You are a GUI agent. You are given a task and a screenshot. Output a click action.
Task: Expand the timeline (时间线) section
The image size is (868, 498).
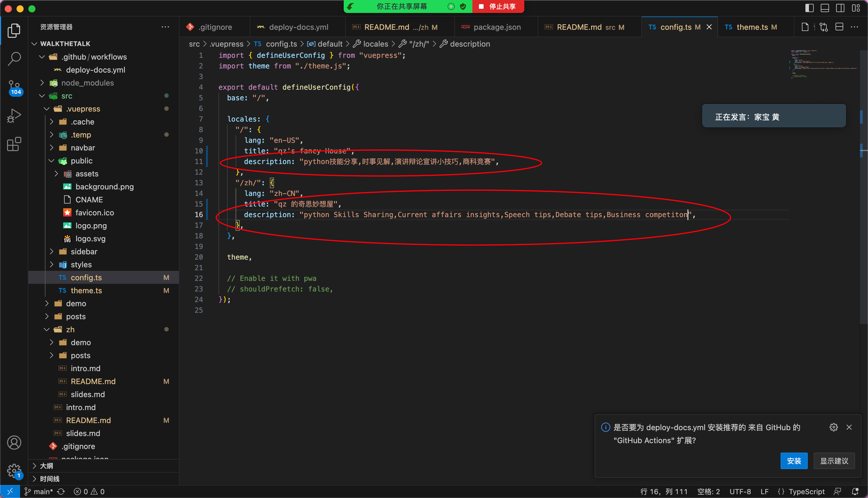104,479
